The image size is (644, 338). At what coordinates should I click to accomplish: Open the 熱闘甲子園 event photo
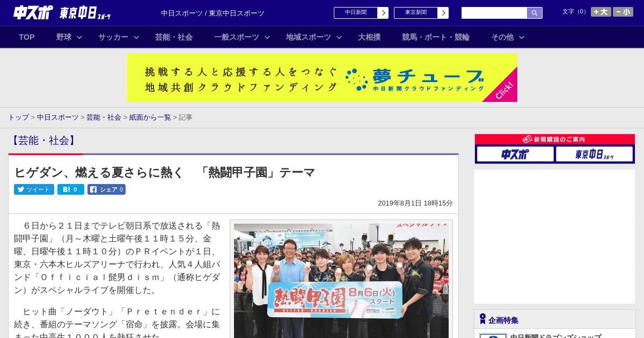point(341,281)
